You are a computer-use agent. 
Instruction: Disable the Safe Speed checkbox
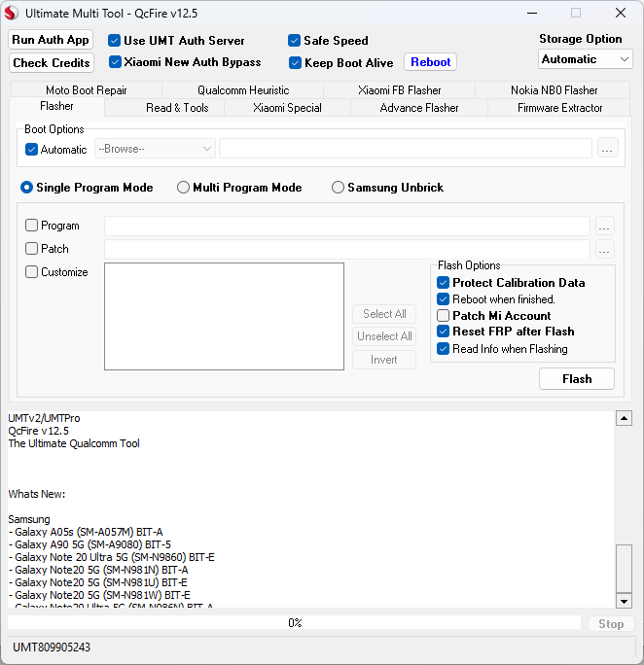pyautogui.click(x=295, y=41)
